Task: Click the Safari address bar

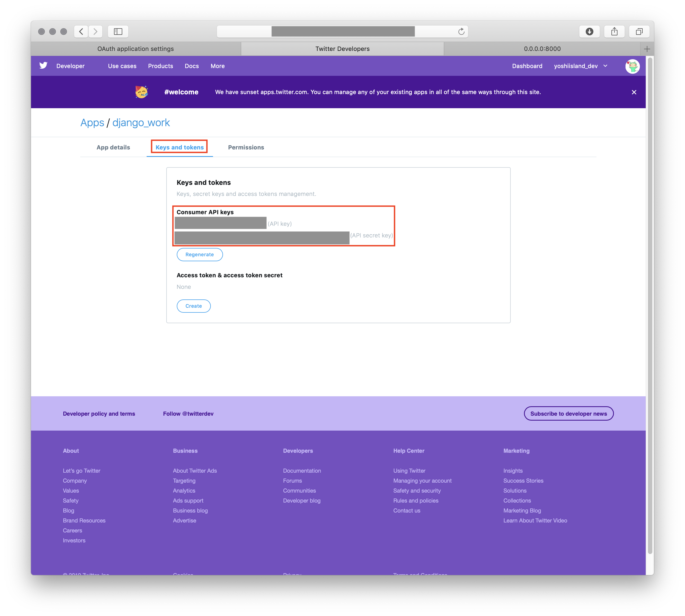Action: click(342, 32)
